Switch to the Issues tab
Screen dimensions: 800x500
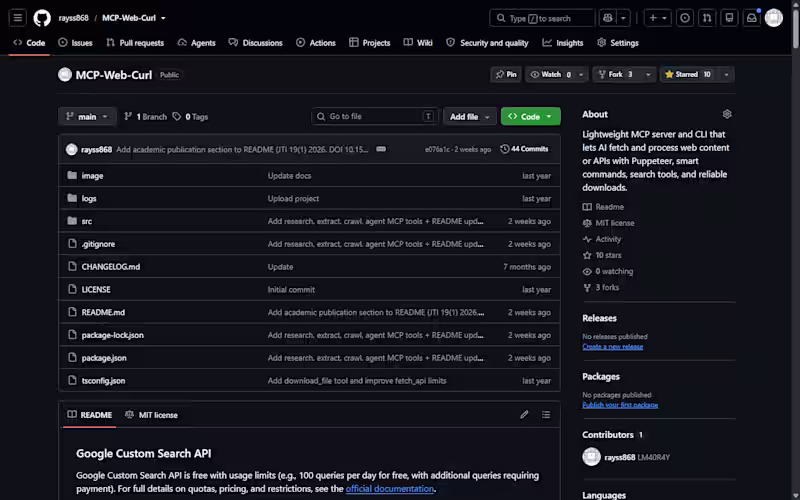[x=76, y=43]
